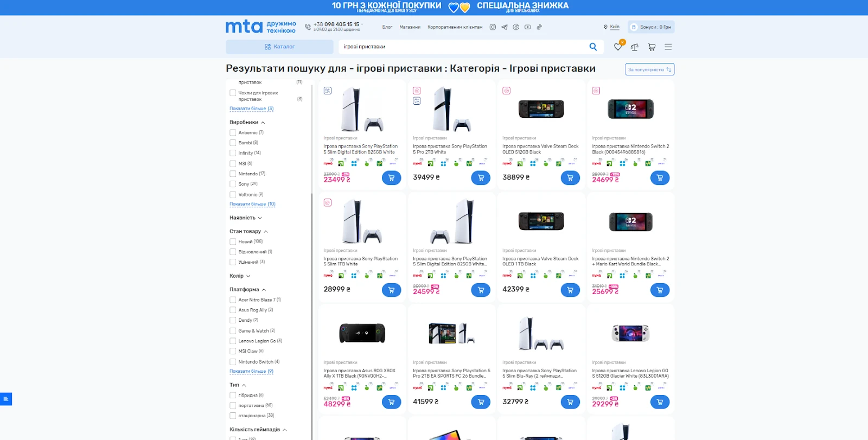
Task: Collapse the Виробники filter section
Action: (247, 123)
